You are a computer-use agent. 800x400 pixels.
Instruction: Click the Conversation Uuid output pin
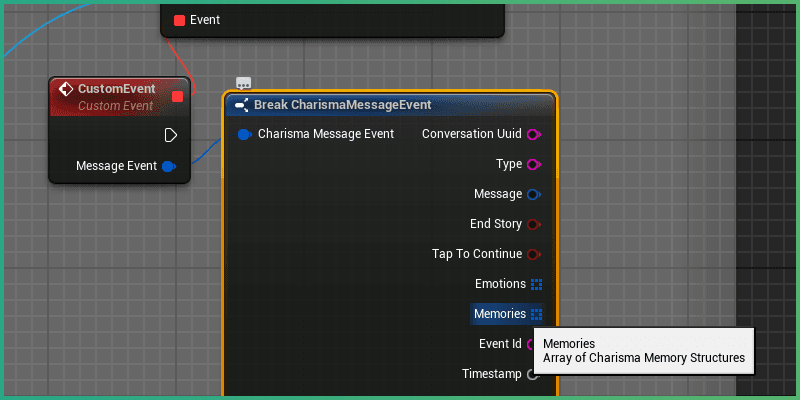534,134
